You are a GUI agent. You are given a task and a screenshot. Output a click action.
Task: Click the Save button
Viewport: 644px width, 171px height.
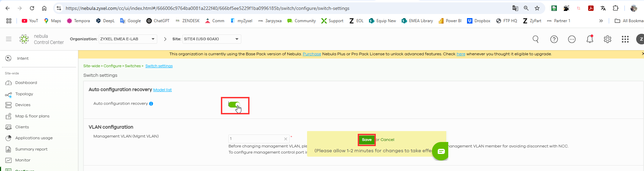point(367,140)
